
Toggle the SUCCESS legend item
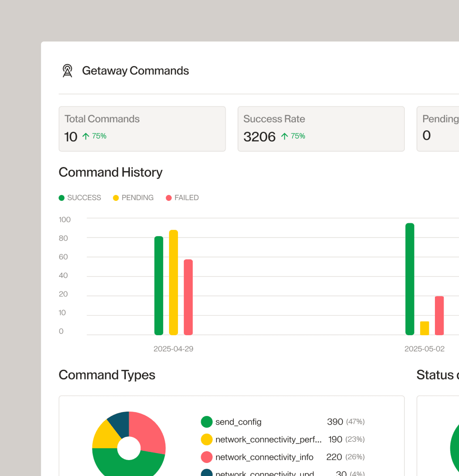tap(80, 198)
